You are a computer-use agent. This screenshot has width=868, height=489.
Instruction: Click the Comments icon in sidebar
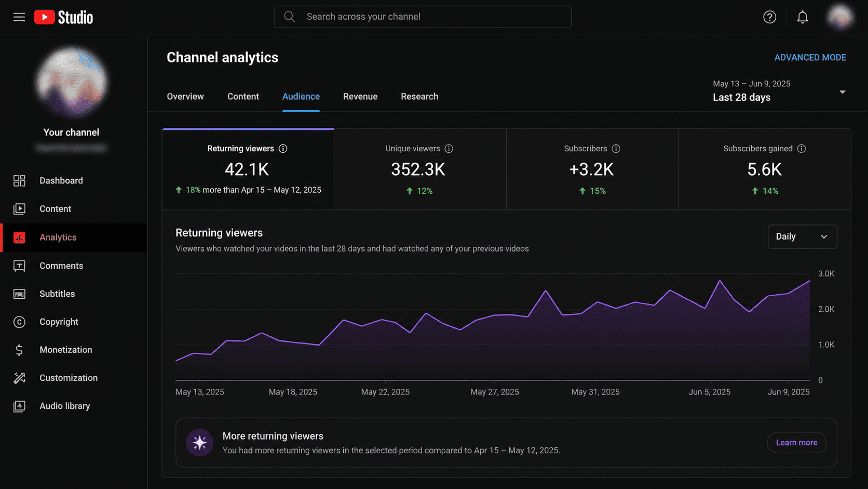point(19,266)
